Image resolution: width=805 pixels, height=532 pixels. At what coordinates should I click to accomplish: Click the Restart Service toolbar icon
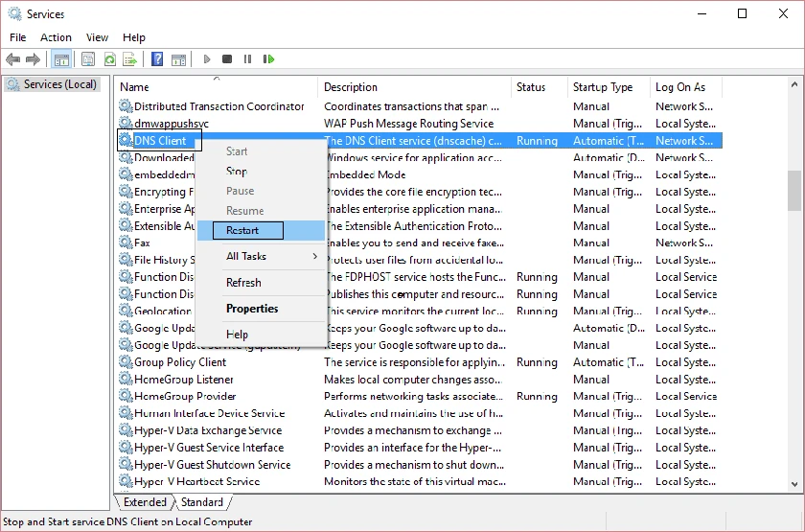(268, 59)
